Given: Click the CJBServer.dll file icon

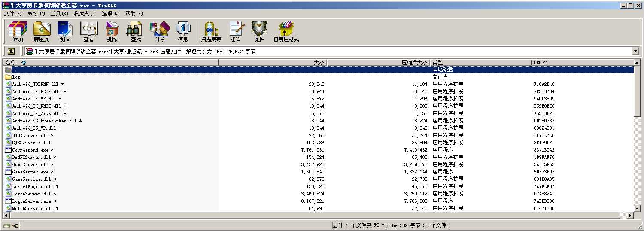Looking at the screenshot, I should pos(8,143).
